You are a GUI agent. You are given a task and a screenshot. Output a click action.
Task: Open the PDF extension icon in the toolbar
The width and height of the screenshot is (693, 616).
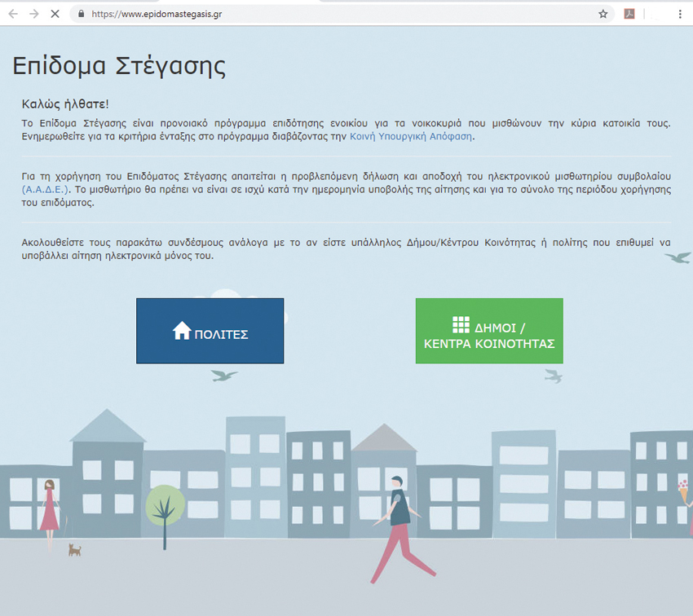tap(629, 14)
